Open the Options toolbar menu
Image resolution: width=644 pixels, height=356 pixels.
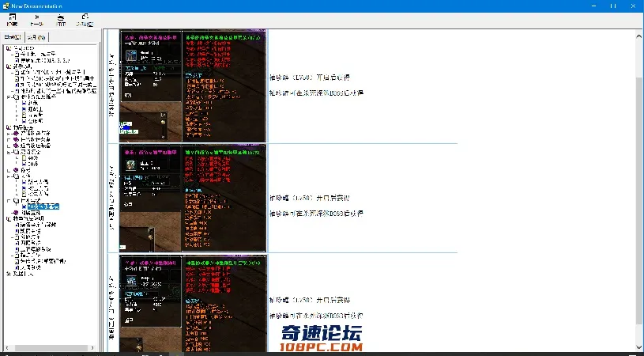85,20
